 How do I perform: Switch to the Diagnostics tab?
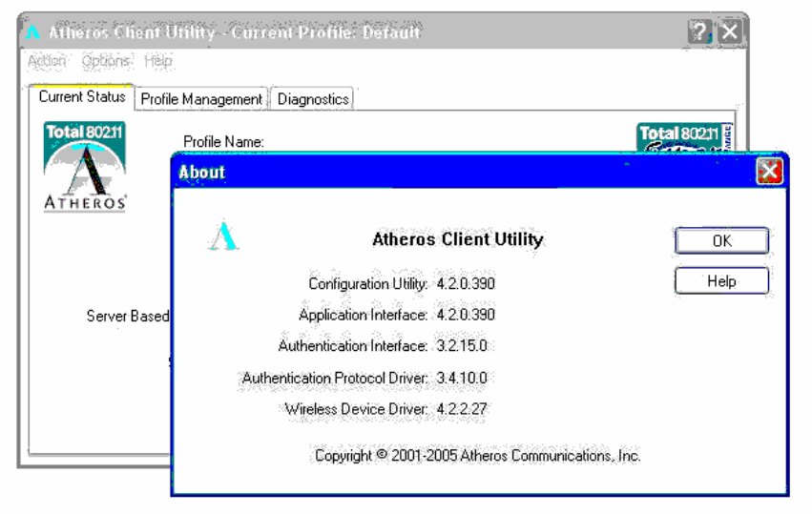(312, 99)
